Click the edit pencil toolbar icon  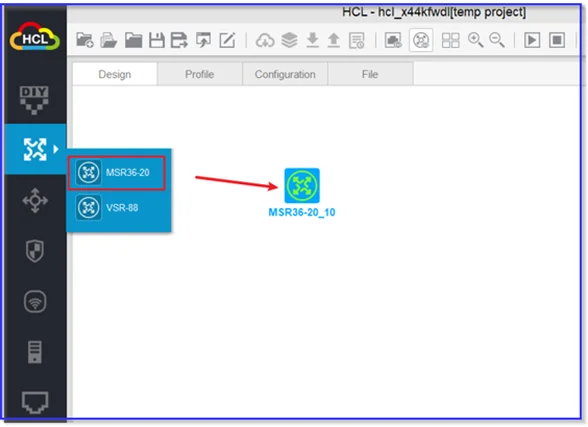tap(227, 40)
